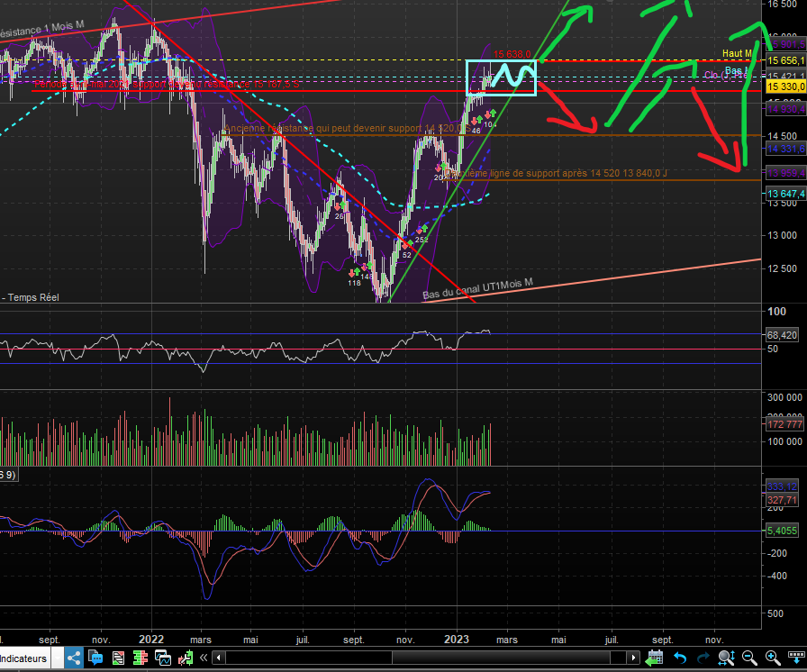807x672 pixels.
Task: Click the 2023 year on time axis
Action: (x=457, y=639)
